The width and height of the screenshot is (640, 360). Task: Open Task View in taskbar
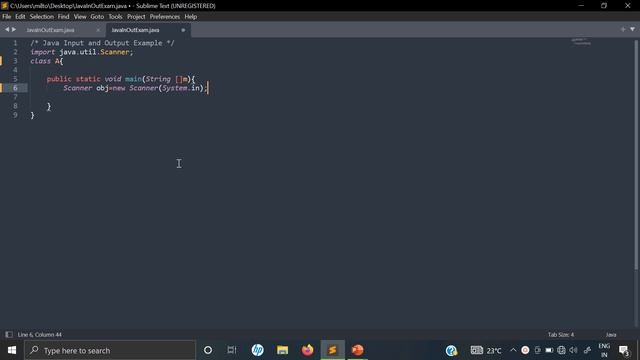(x=232, y=350)
